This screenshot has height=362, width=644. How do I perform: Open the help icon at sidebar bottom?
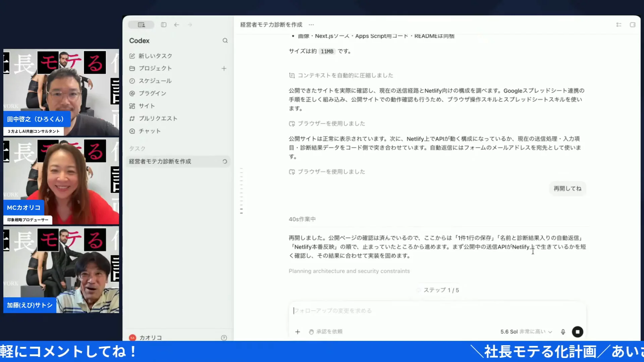[224, 338]
